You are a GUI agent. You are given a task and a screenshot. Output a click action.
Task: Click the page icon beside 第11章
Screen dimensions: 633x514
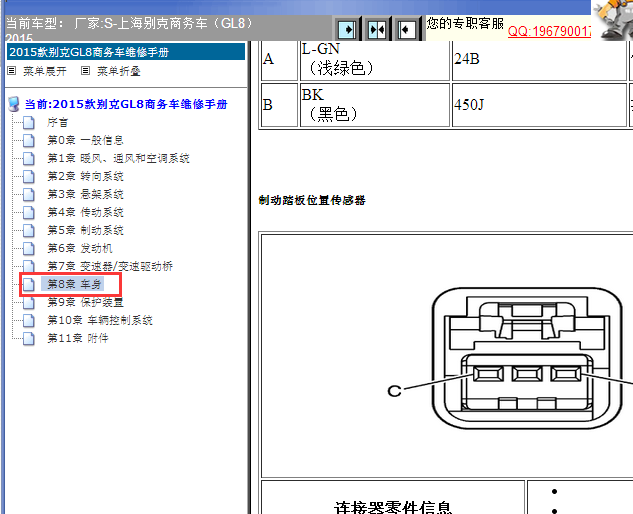pyautogui.click(x=29, y=338)
